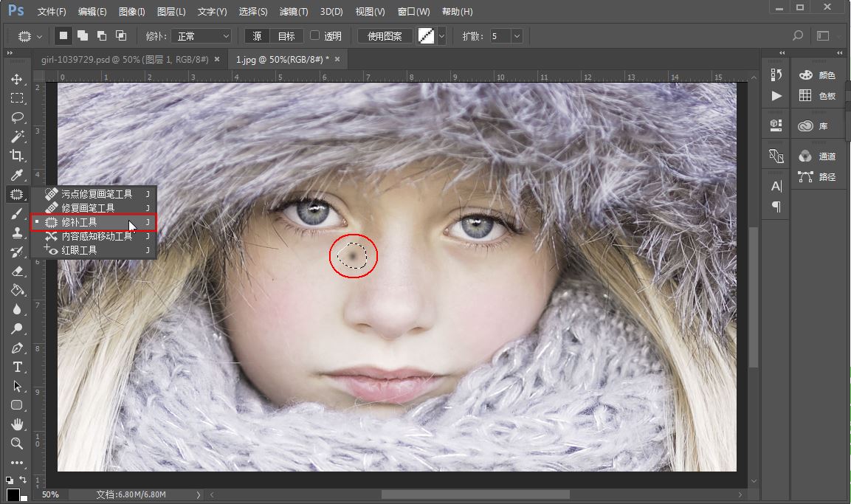Toggle the 目标 (Destination) patch option

click(x=286, y=36)
